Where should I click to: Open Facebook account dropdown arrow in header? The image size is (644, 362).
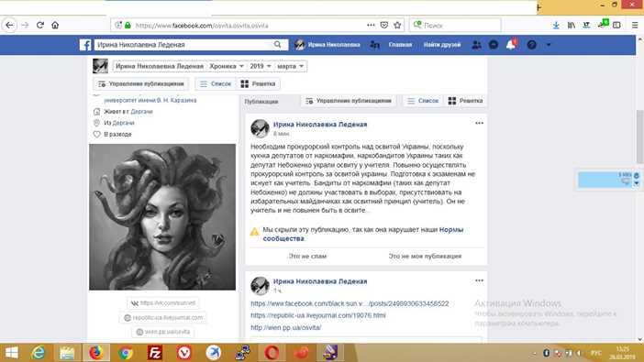(549, 45)
